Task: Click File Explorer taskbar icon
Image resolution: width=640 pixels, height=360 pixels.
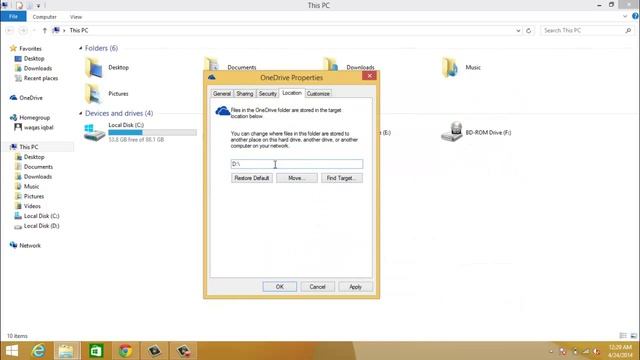Action: (67, 351)
